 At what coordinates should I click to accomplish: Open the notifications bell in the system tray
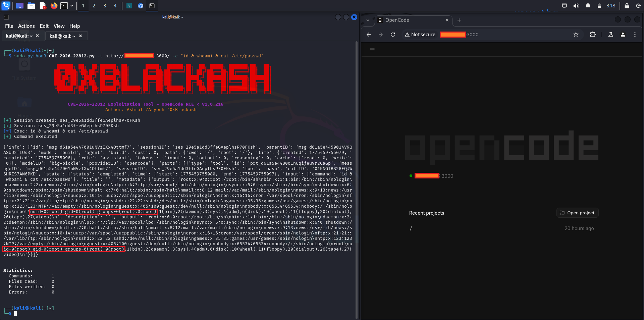[588, 5]
